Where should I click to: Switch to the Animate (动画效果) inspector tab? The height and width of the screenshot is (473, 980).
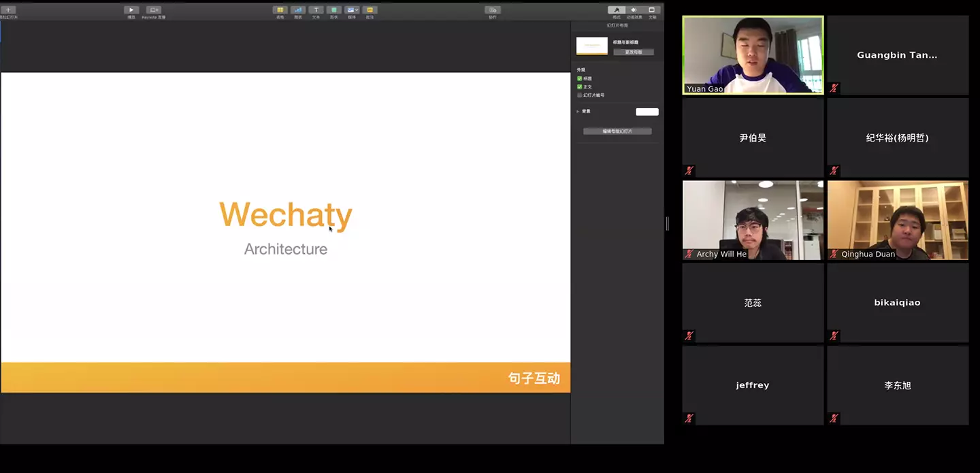click(634, 10)
